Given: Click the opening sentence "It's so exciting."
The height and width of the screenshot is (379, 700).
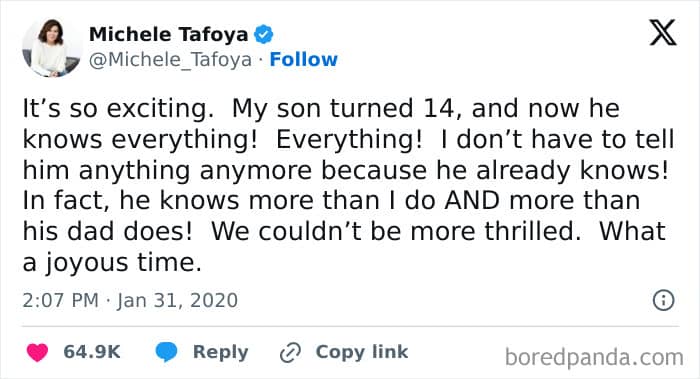Looking at the screenshot, I should click(118, 109).
